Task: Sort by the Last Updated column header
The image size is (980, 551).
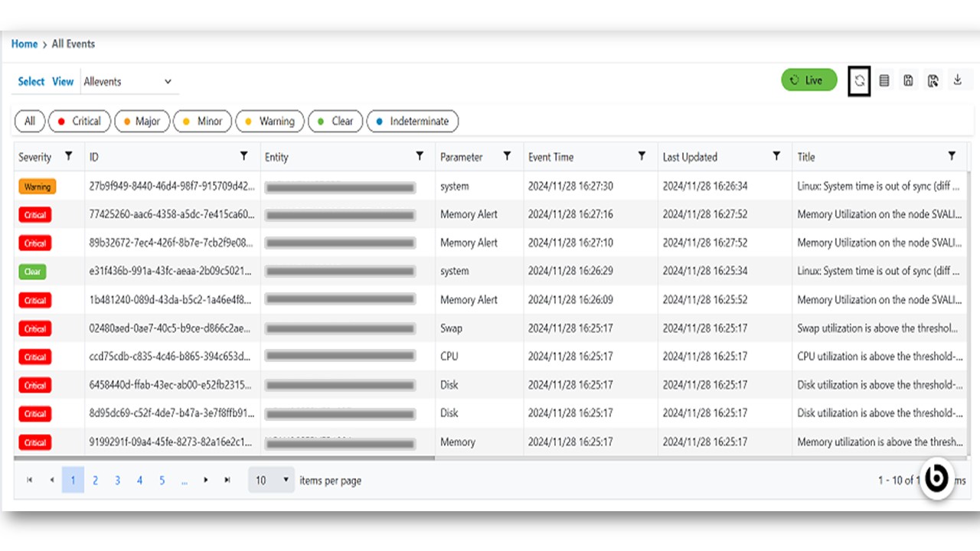Action: click(690, 157)
